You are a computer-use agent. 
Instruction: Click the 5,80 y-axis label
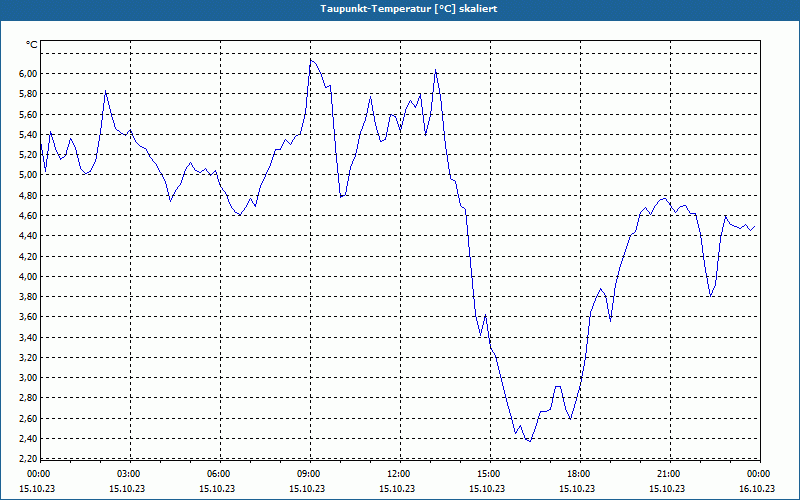click(29, 94)
